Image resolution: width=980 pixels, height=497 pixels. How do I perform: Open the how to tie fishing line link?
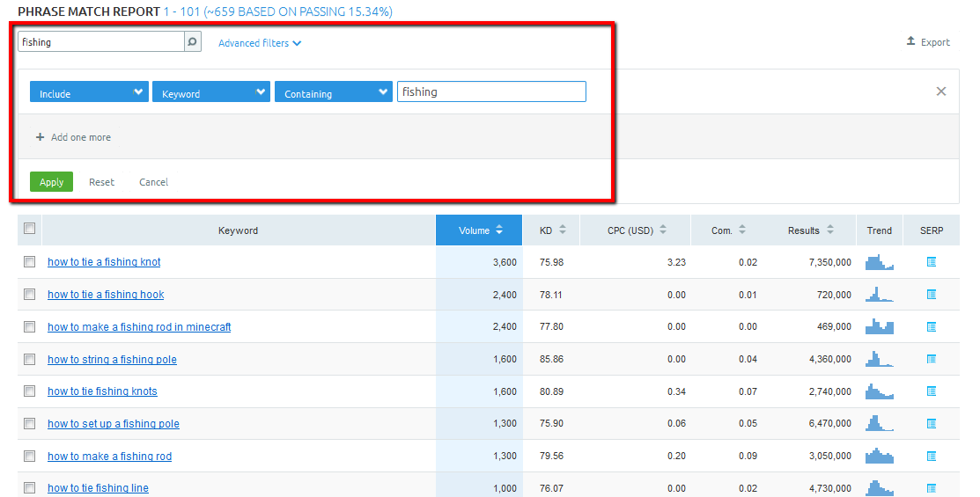98,487
